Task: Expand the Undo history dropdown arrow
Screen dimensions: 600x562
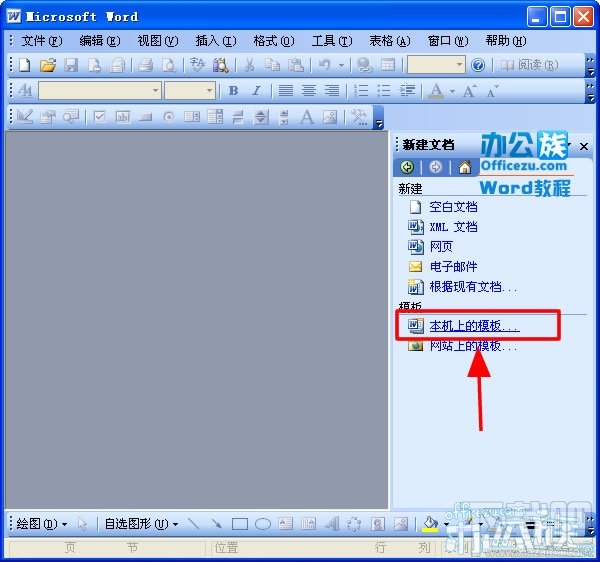Action: pos(341,65)
